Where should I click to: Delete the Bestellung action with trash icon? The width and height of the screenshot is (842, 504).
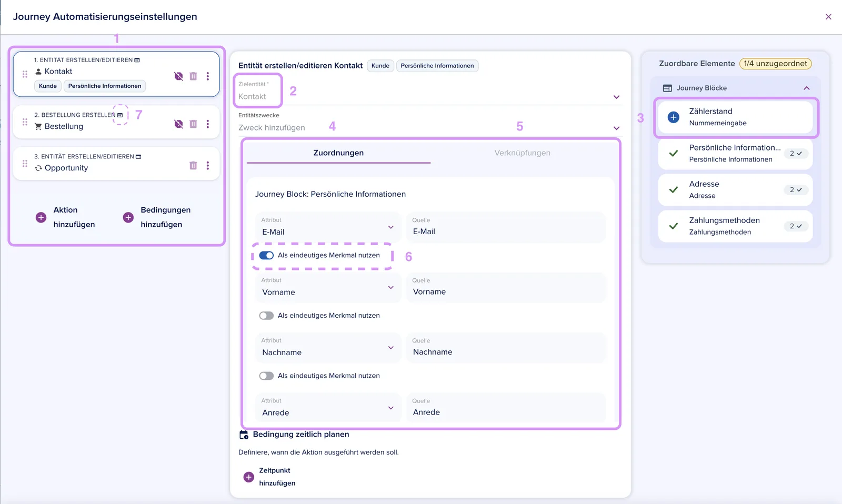pyautogui.click(x=193, y=124)
